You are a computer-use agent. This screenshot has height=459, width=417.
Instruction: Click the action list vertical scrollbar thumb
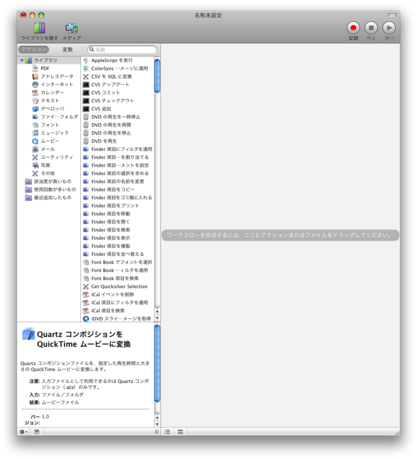point(157,76)
